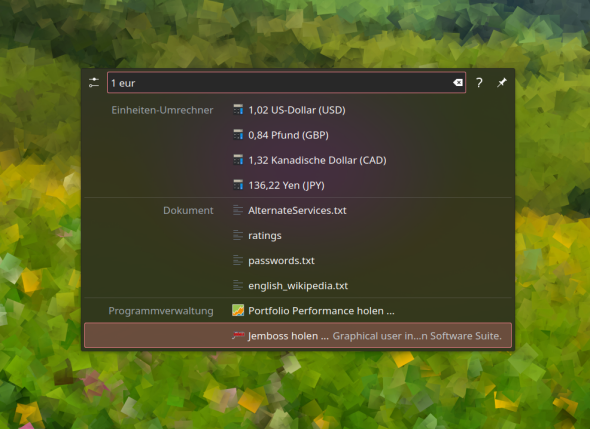Pin the KRunner window open
This screenshot has width=590, height=429.
[x=502, y=82]
